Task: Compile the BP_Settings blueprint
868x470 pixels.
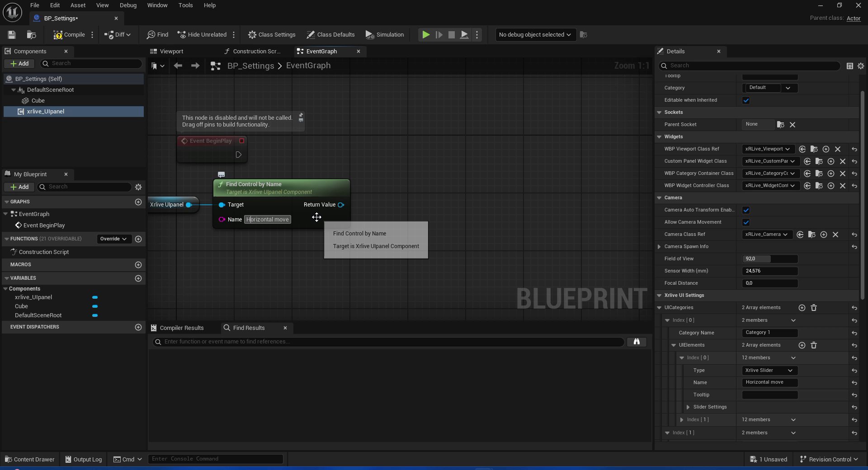Action: (x=69, y=35)
